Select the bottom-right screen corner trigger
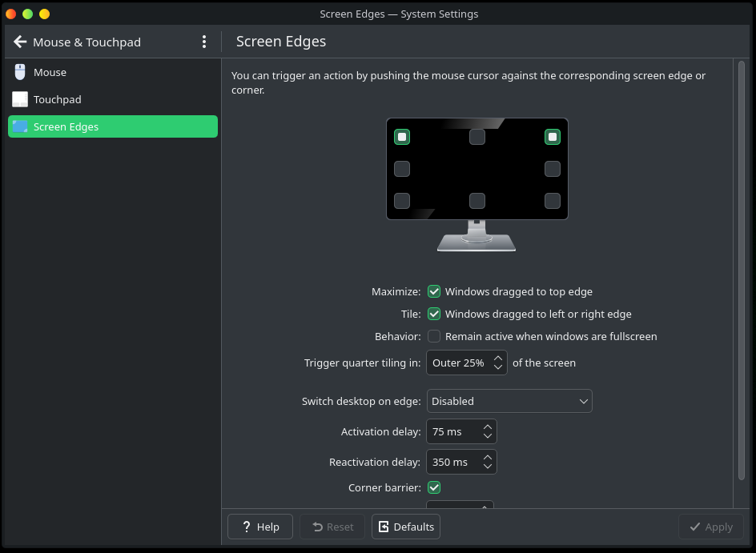The height and width of the screenshot is (553, 756). coord(552,201)
